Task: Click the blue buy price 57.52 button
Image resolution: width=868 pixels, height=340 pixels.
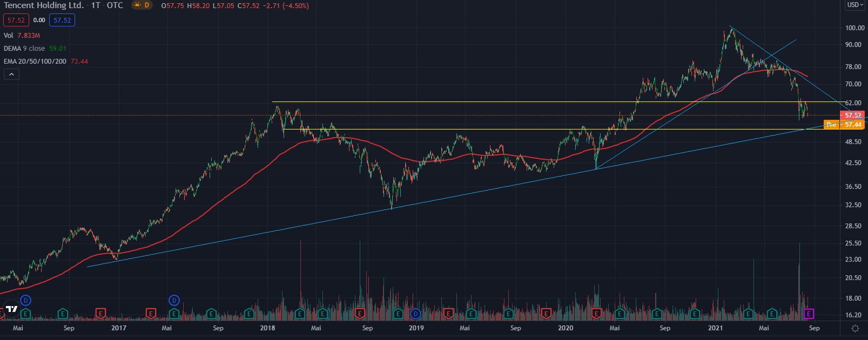Action: tap(62, 21)
